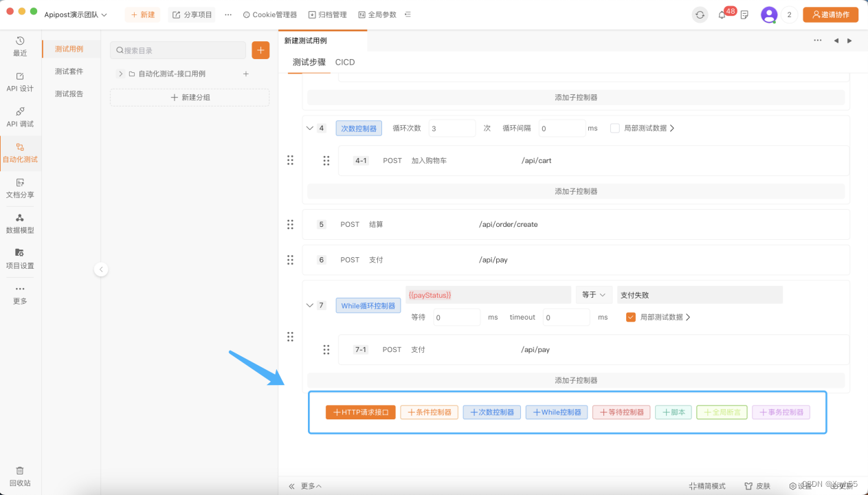Screen dimensions: 868x495
Task: Click the purple user avatar
Action: pyautogui.click(x=769, y=14)
